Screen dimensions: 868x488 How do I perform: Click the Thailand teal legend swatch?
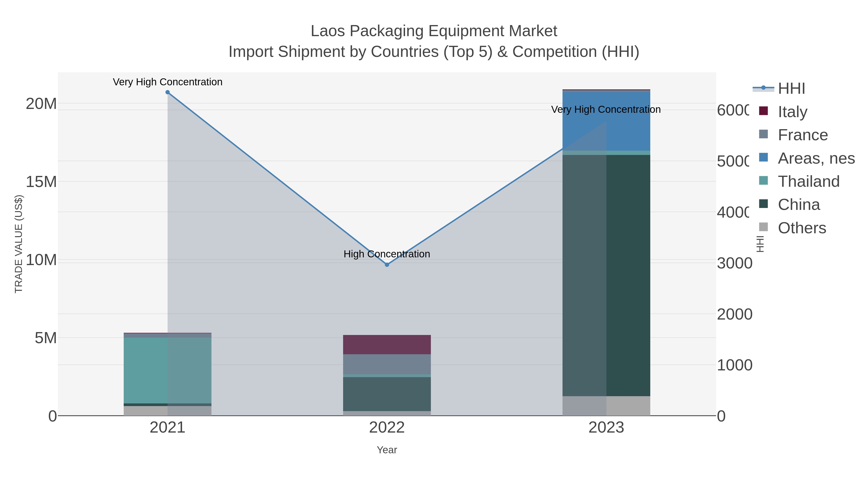pyautogui.click(x=764, y=180)
